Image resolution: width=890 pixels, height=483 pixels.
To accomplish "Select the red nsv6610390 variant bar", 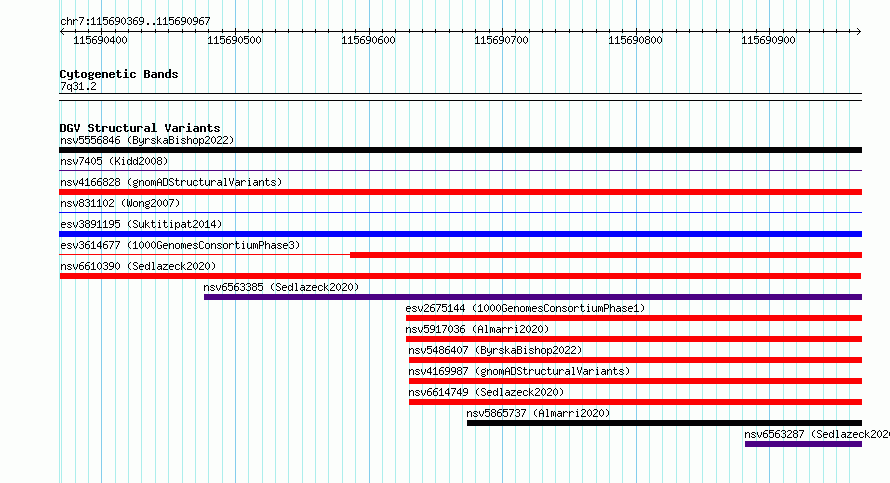I will tap(460, 276).
